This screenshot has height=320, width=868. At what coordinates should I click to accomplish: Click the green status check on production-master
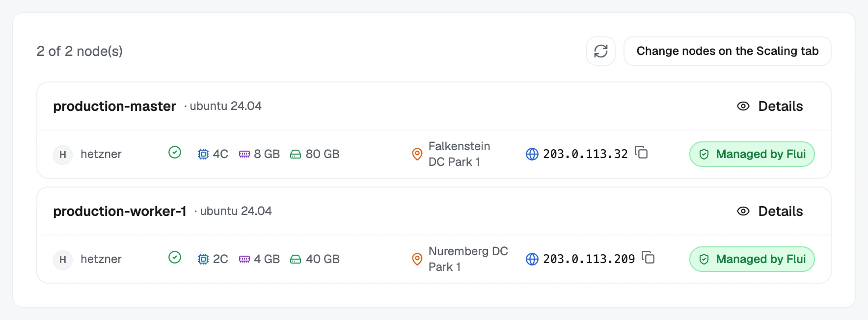175,153
